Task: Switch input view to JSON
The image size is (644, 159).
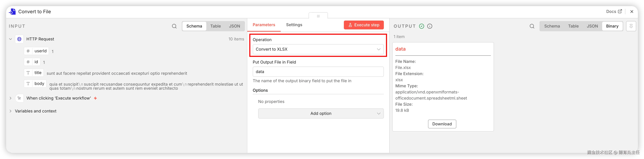Action: pos(234,26)
